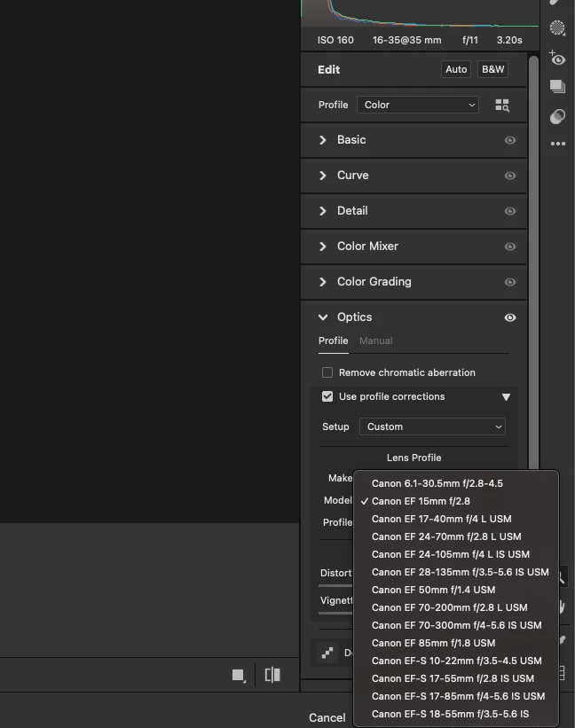Select Canon EF 17-40mm f/4 L USM

pyautogui.click(x=455, y=519)
